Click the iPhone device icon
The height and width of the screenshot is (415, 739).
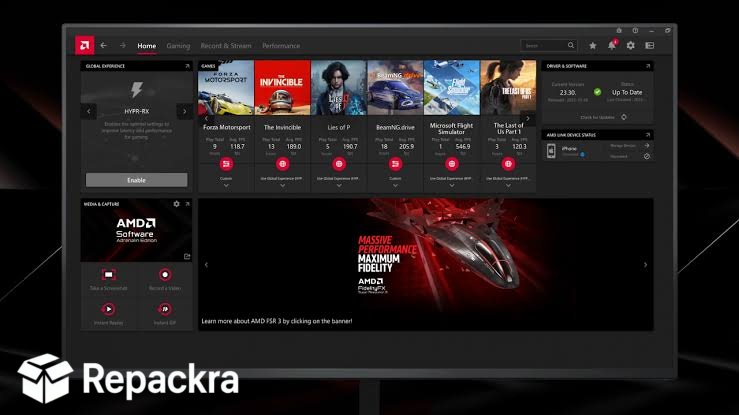pos(551,151)
